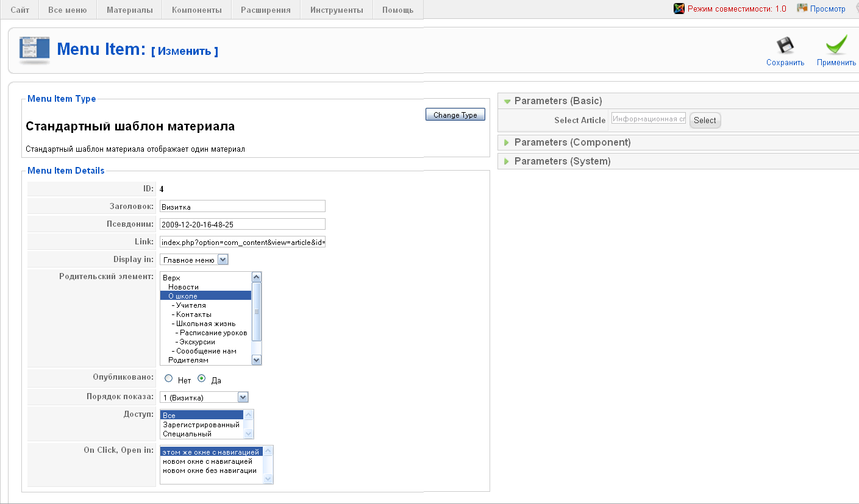Click the Save floppy disk icon
The width and height of the screenshot is (859, 504).
tap(785, 46)
